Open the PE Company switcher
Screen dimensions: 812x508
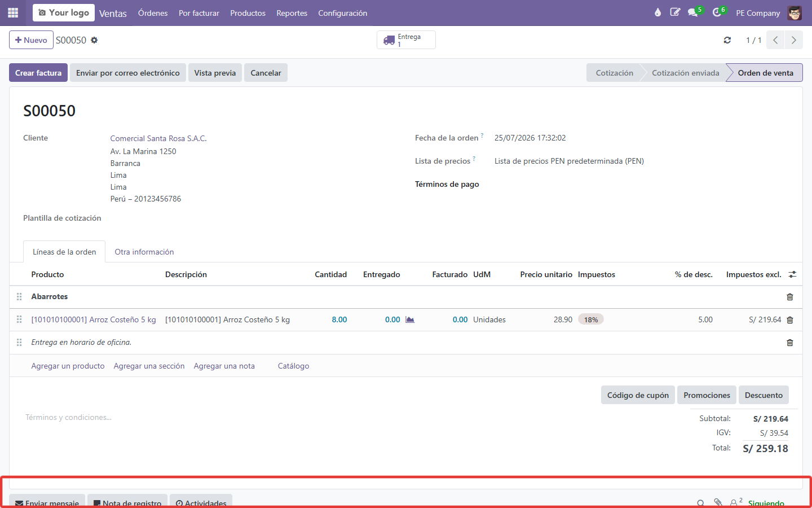(758, 13)
